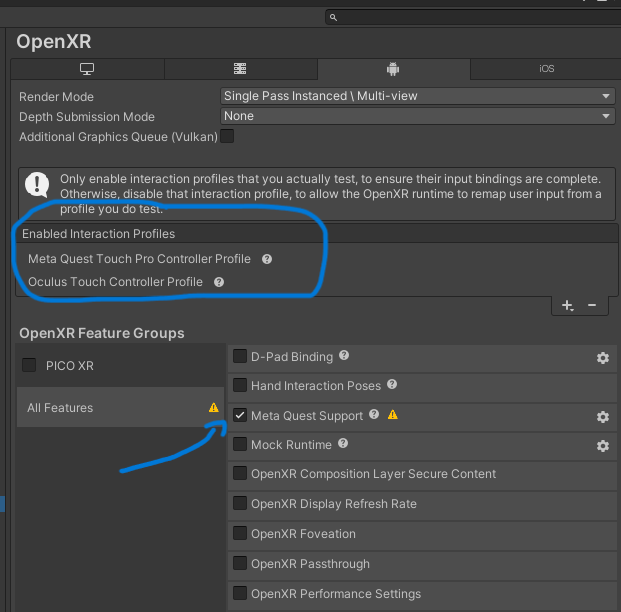Image resolution: width=621 pixels, height=612 pixels.
Task: Enable Additional Graphics Queue (Vulkan) checkbox
Action: tap(227, 136)
